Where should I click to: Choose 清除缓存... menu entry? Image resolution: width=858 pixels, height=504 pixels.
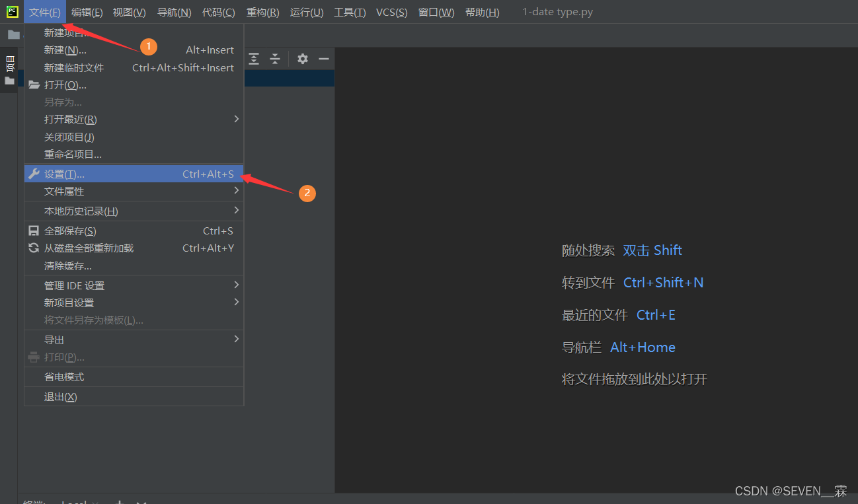point(134,266)
